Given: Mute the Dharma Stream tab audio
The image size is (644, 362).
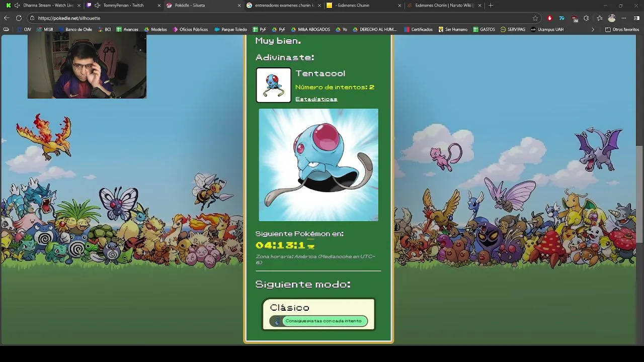Looking at the screenshot, I should pyautogui.click(x=18, y=6).
